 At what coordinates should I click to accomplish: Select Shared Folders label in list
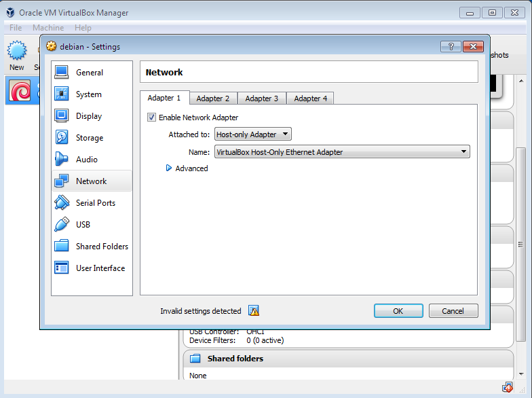[x=102, y=247]
